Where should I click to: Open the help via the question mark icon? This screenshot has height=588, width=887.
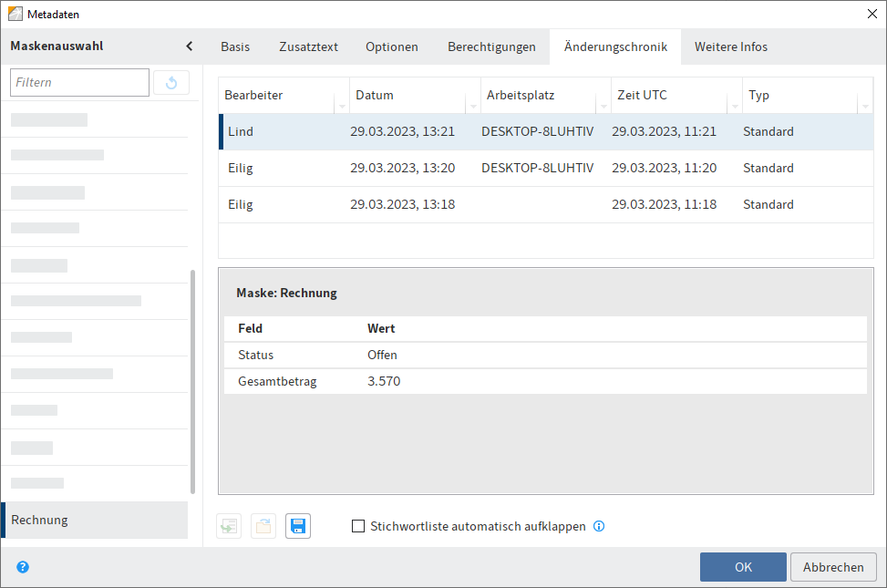click(x=22, y=566)
